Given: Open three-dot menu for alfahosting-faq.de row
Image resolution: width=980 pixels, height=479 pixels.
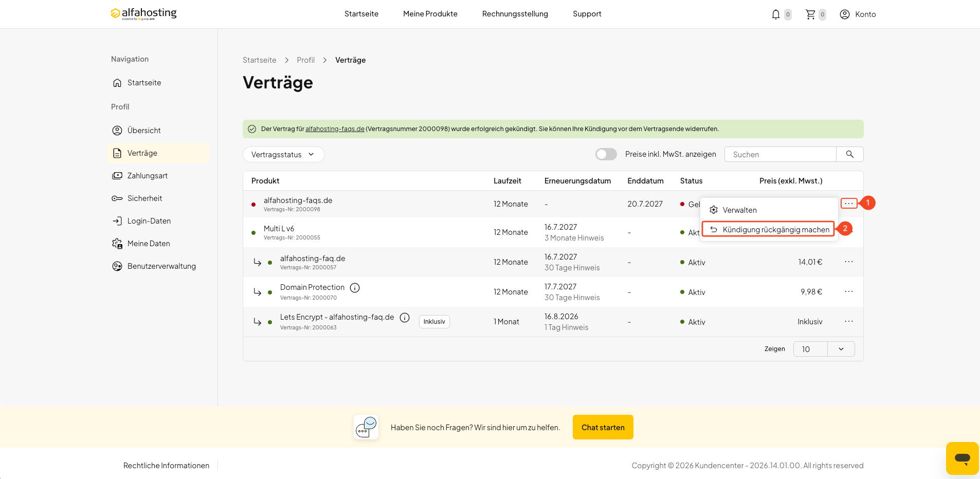Looking at the screenshot, I should [x=848, y=262].
